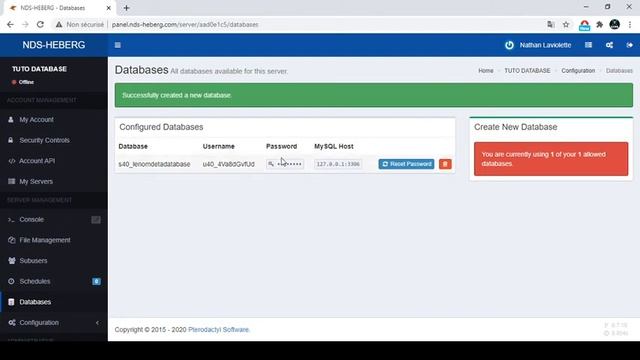
Task: Close the NDS-HEBERG Databases tab
Action: [109, 8]
